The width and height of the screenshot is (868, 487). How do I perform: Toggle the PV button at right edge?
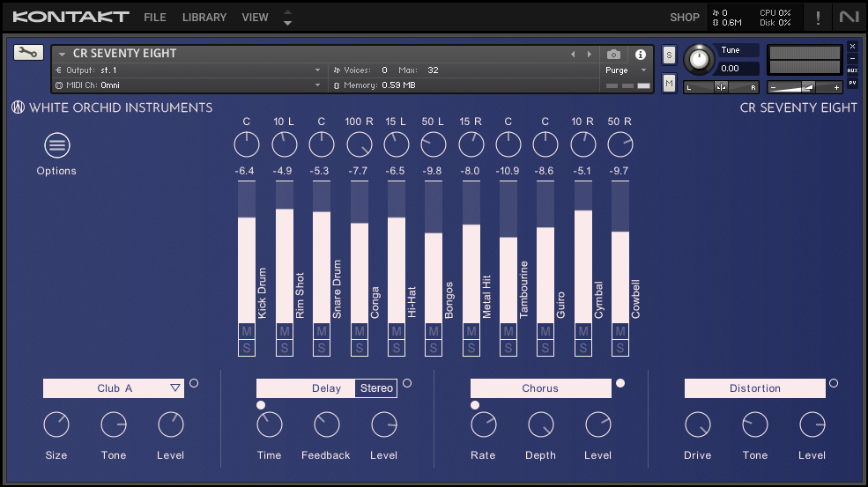[852, 83]
